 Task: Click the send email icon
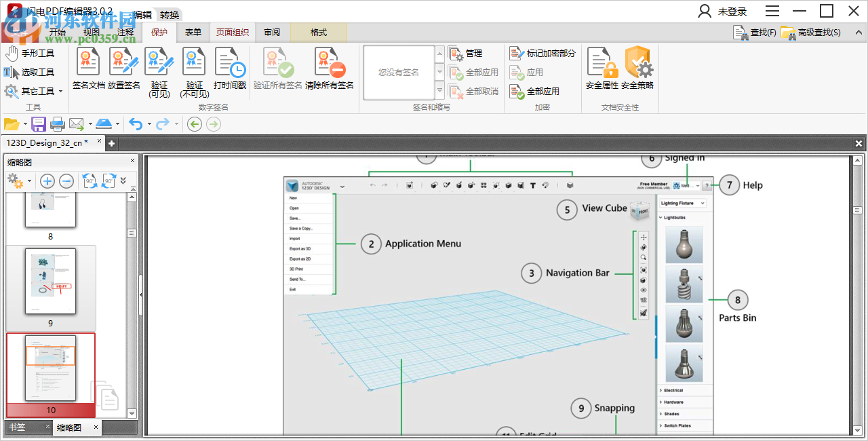coord(77,123)
